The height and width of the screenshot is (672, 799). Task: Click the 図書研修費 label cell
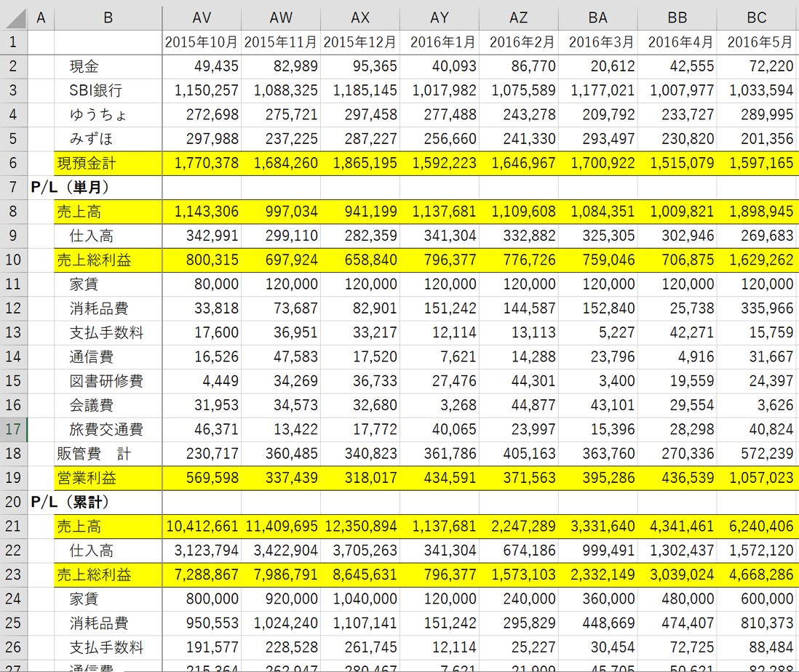pyautogui.click(x=108, y=381)
